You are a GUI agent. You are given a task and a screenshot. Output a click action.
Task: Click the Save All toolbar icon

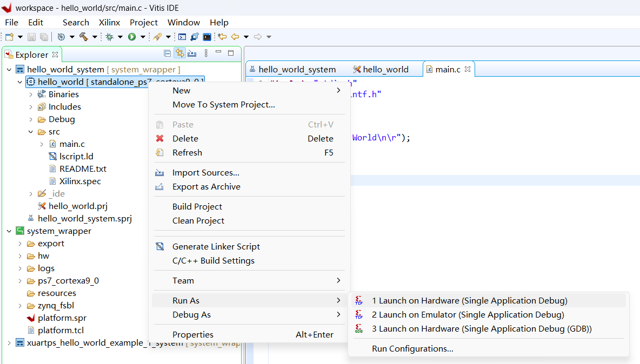pos(44,37)
